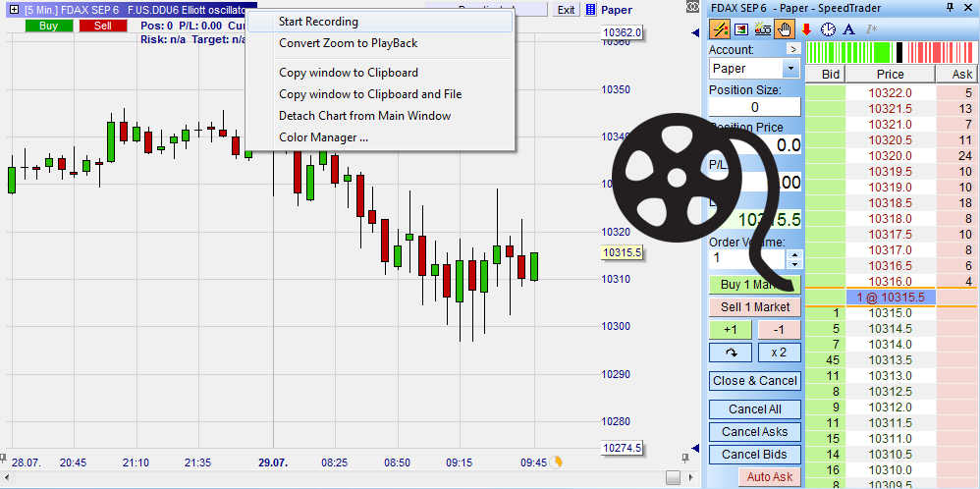This screenshot has height=489, width=980.
Task: Click the orange clock icon next to 09:45
Action: pos(558,462)
